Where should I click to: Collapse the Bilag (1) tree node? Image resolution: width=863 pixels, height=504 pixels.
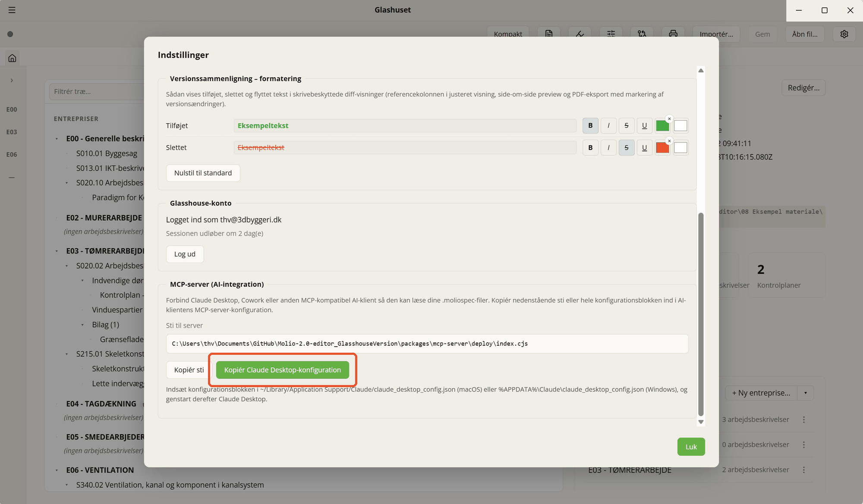(82, 325)
